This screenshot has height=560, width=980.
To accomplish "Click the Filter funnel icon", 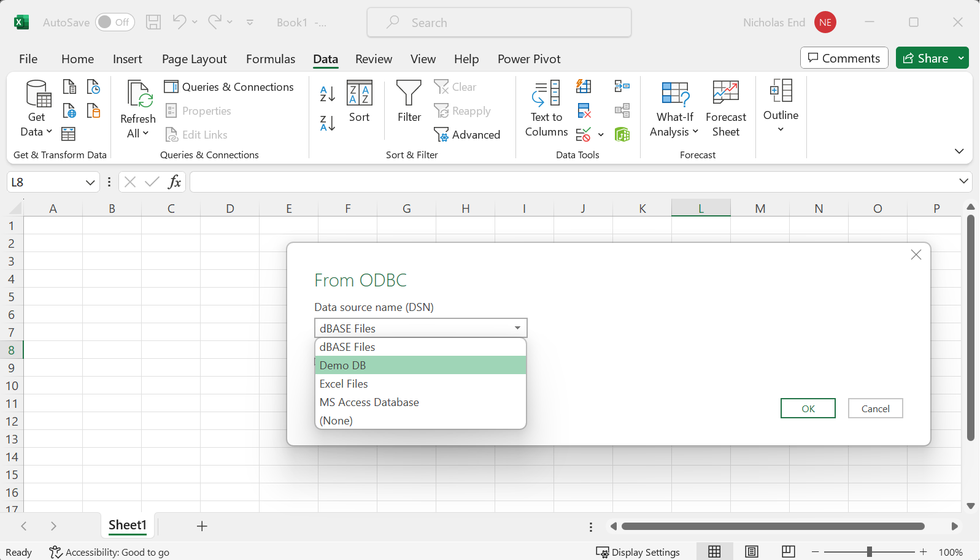I will [409, 94].
